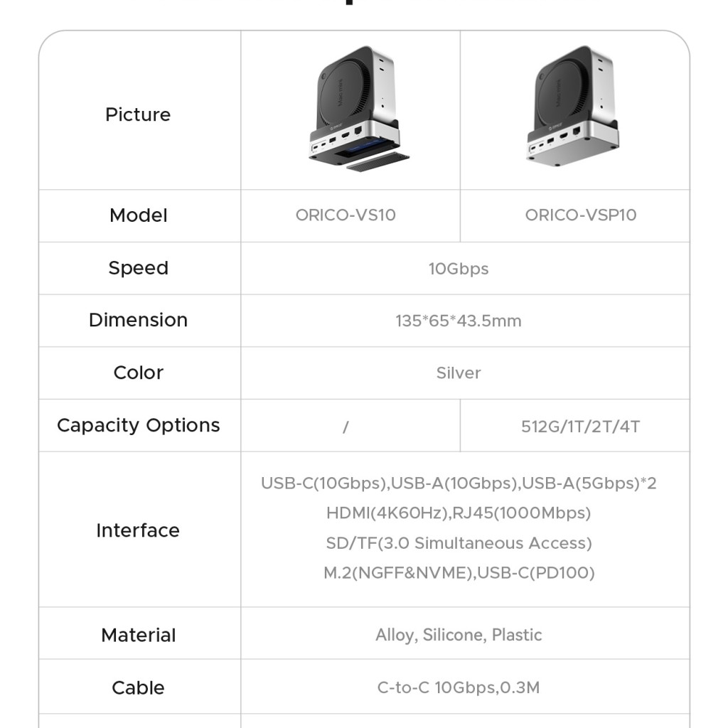Click the Alloy, Silicone, Plastic material value
Image resolution: width=728 pixels, height=728 pixels.
click(x=459, y=635)
